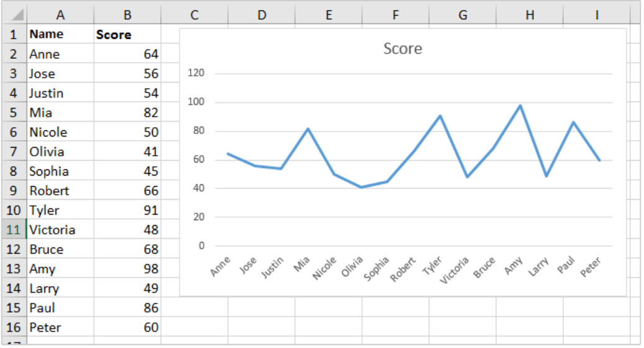Select row 9 header
The height and width of the screenshot is (348, 644).
(x=14, y=190)
